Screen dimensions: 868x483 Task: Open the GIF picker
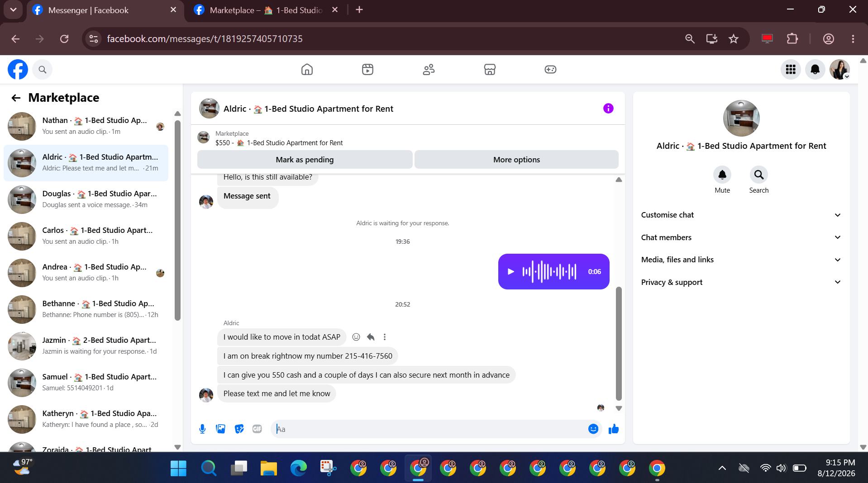click(257, 429)
